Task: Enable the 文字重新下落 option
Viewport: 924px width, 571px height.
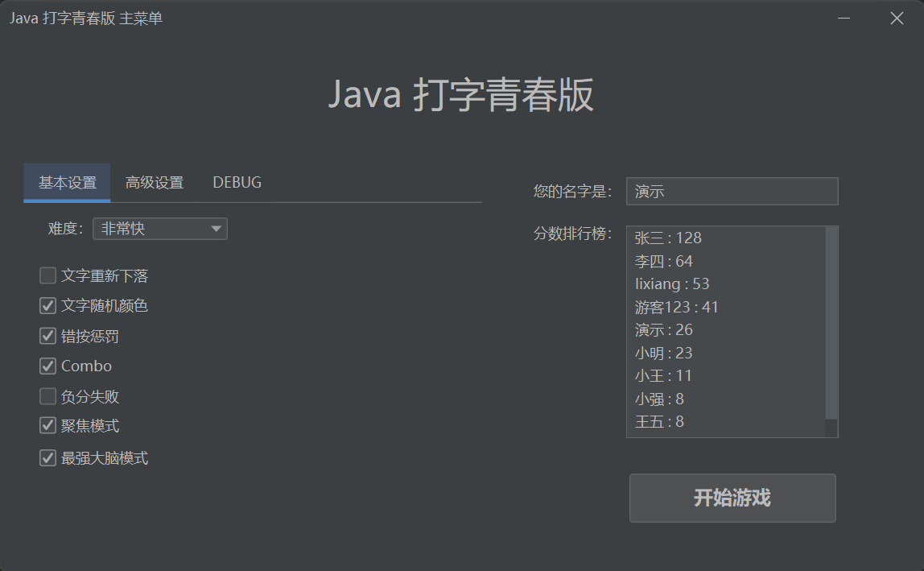Action: [47, 275]
